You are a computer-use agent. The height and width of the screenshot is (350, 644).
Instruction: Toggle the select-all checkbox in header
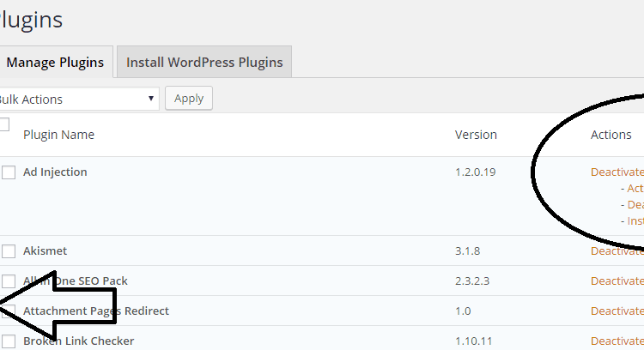pyautogui.click(x=4, y=124)
